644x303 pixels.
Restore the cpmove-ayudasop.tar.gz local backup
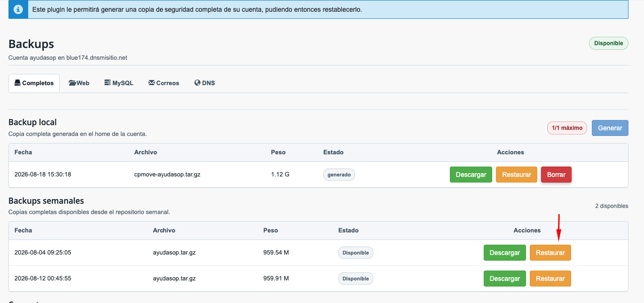pos(517,175)
